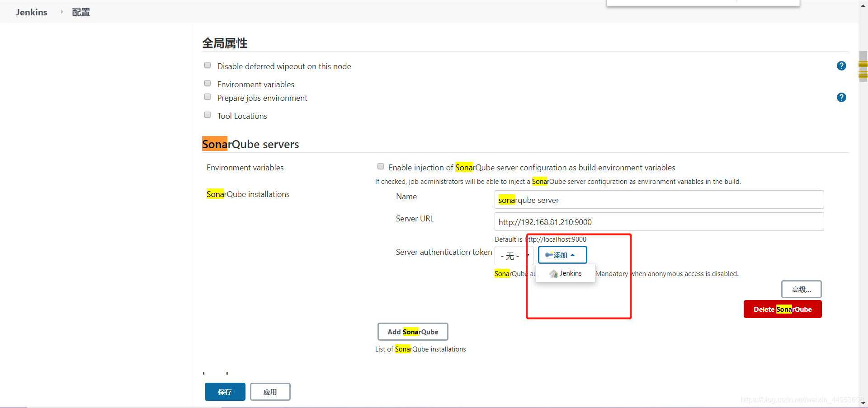Click the vertical scrollbar thumb
The height and width of the screenshot is (408, 868).
pyautogui.click(x=863, y=67)
